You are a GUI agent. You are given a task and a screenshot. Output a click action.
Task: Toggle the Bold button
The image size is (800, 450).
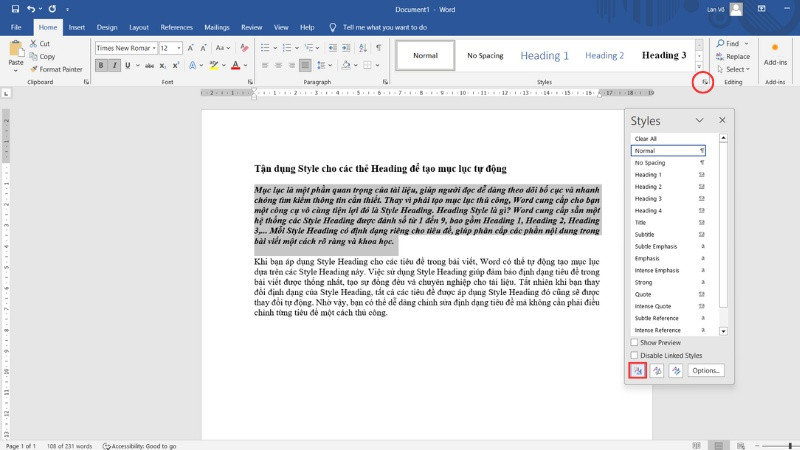tap(101, 66)
